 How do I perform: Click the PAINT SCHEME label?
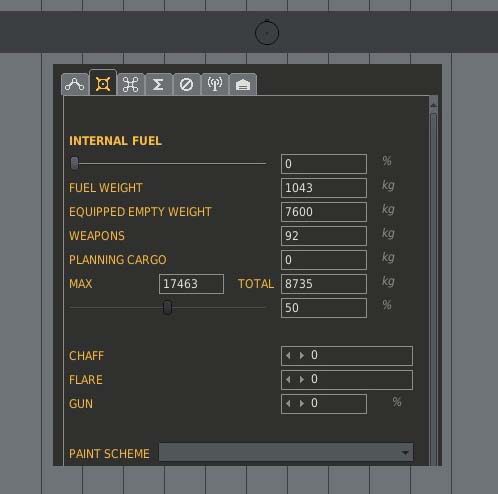[109, 454]
